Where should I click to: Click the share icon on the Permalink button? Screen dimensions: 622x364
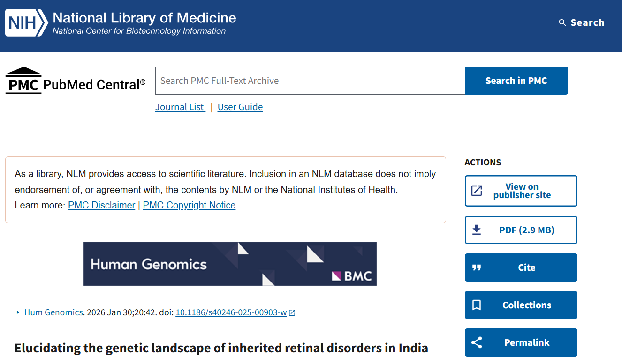(x=477, y=342)
